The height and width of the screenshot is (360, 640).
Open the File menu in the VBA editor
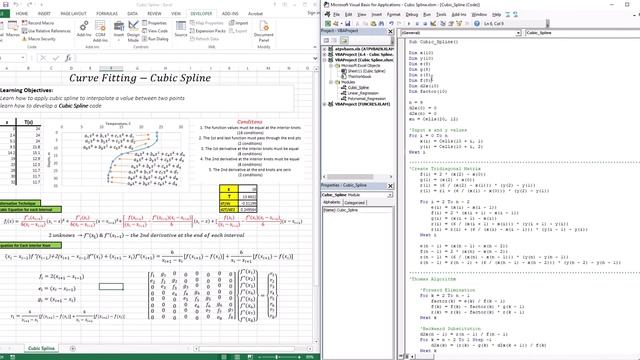pos(336,14)
